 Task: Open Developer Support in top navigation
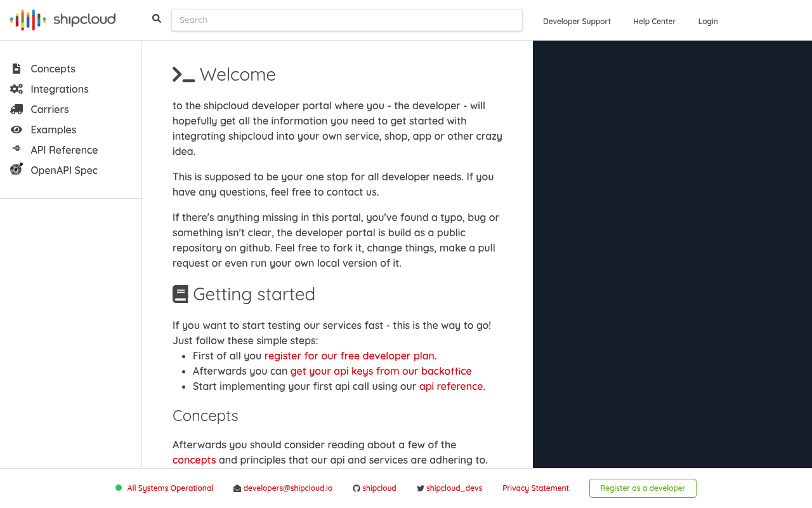pyautogui.click(x=577, y=21)
